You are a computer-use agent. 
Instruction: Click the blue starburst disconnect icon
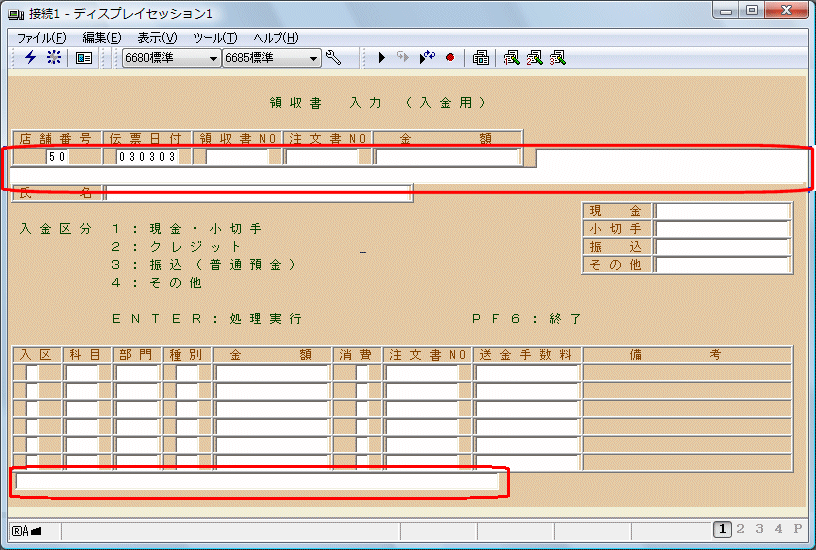point(54,58)
